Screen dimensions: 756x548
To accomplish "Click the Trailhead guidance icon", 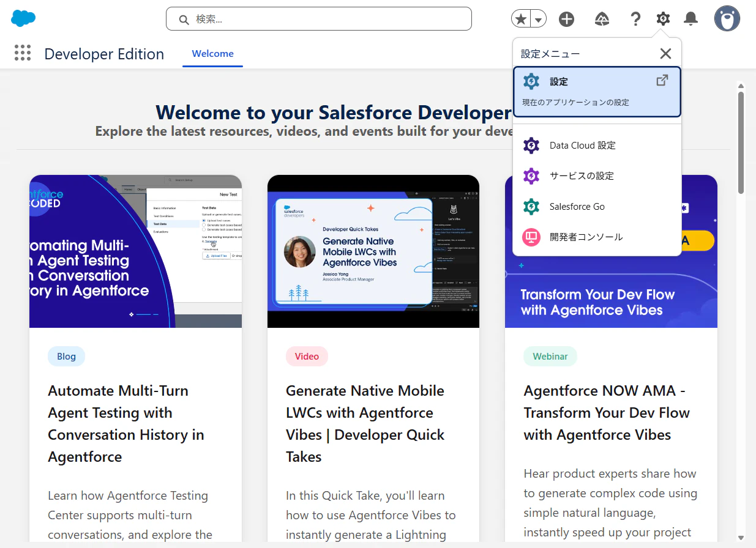I will [602, 19].
